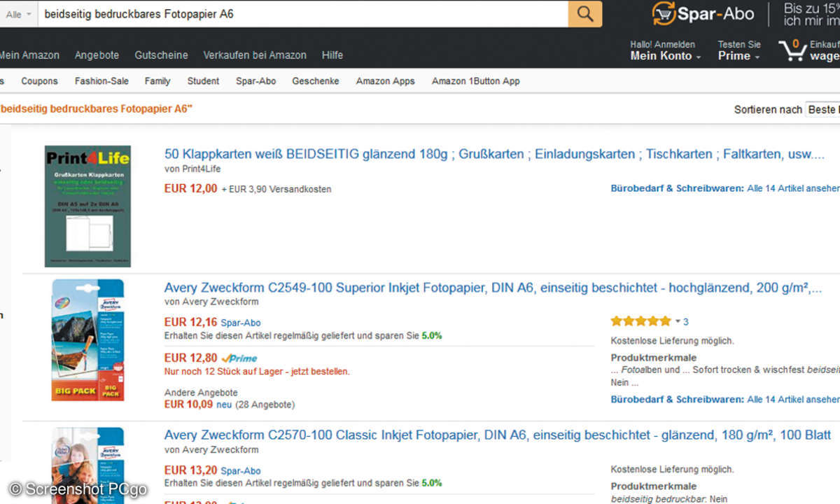
Task: Expand the star rating breakdown arrow
Action: click(x=678, y=322)
